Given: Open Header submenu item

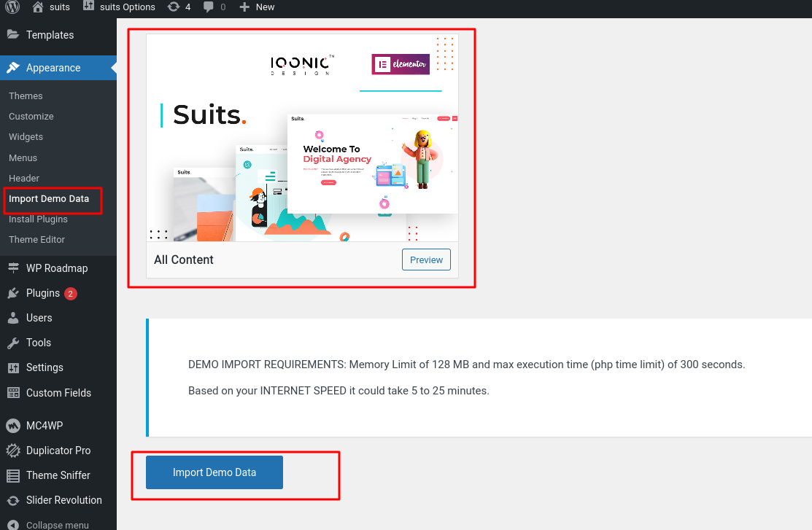Looking at the screenshot, I should point(24,178).
